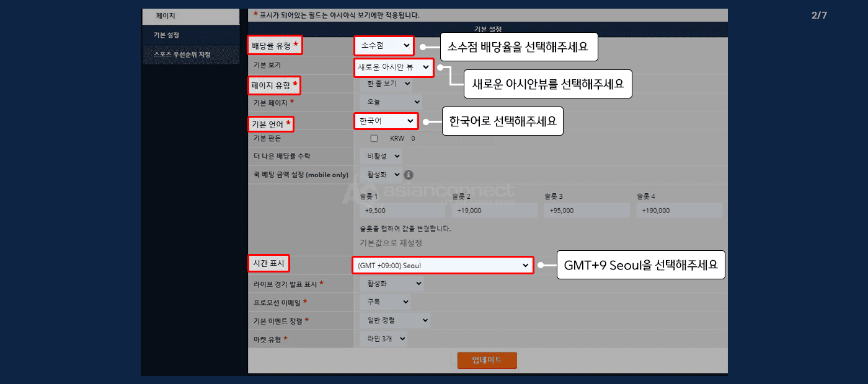This screenshot has width=868, height=384.
Task: Expand the 기본 보기 새로운 아시안 뷰 dropdown
Action: point(393,67)
